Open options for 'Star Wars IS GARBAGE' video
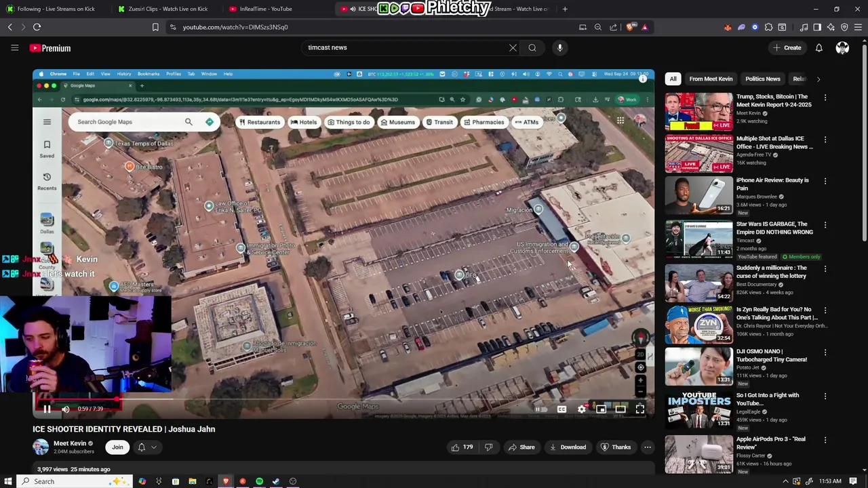Viewport: 868px width, 488px height. tap(825, 225)
